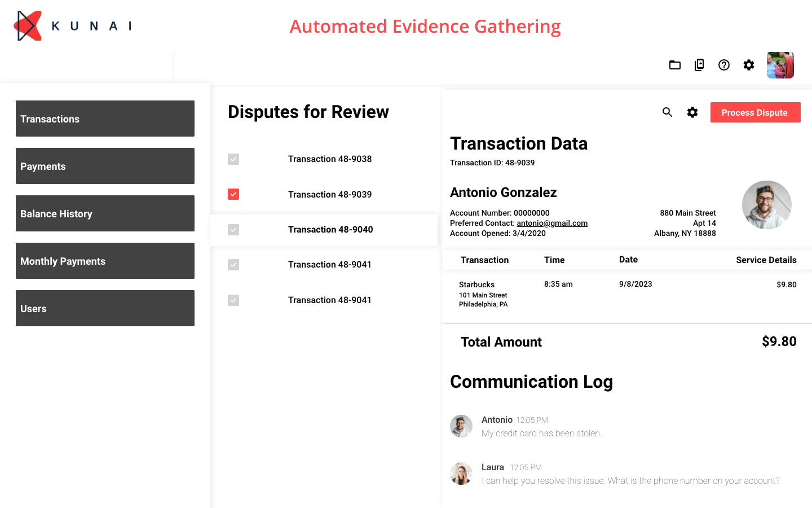Viewport: 812px width, 508px height.
Task: Click the copy documents icon near the profile avatar
Action: click(699, 65)
